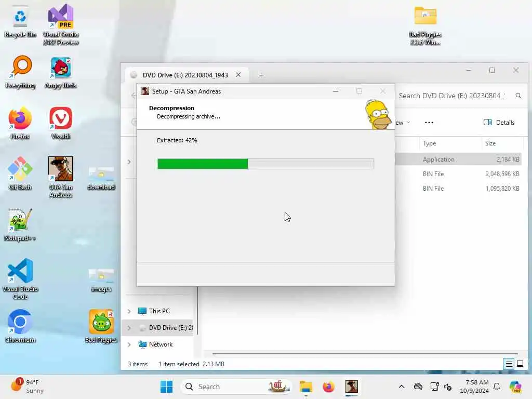
Task: Switch to details list view layout
Action: (509, 364)
